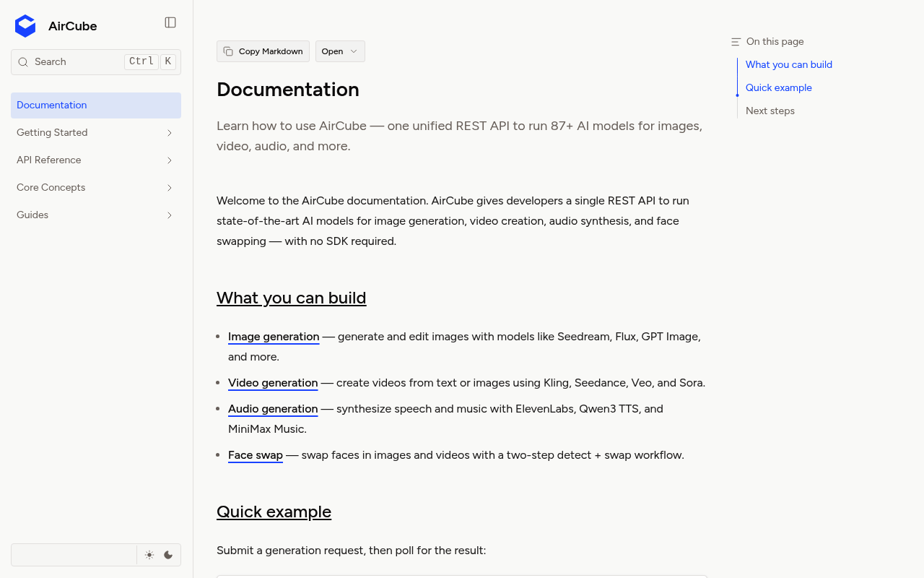Click the On this page list icon
The image size is (924, 578).
[x=736, y=42]
